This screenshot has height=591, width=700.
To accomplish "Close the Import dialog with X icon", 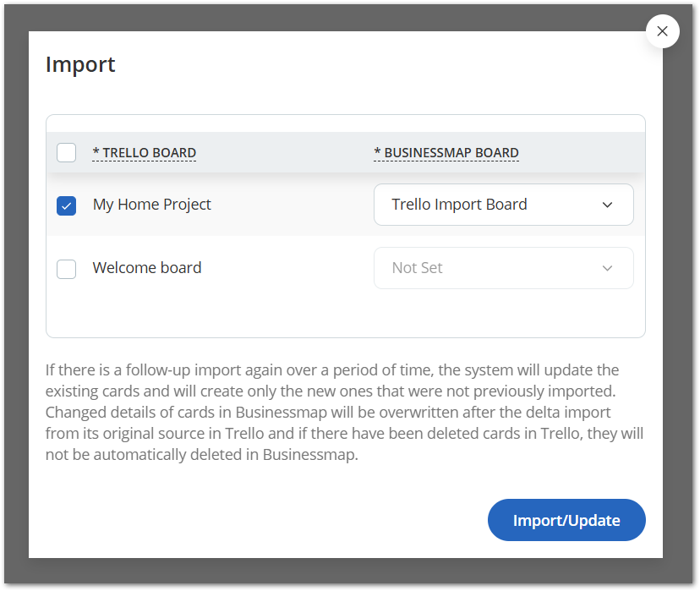I will pos(662,31).
